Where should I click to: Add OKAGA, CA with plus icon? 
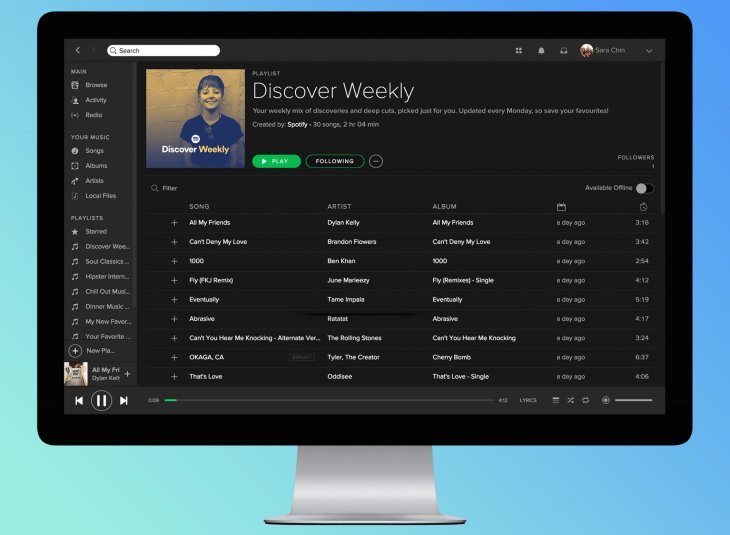(x=174, y=357)
